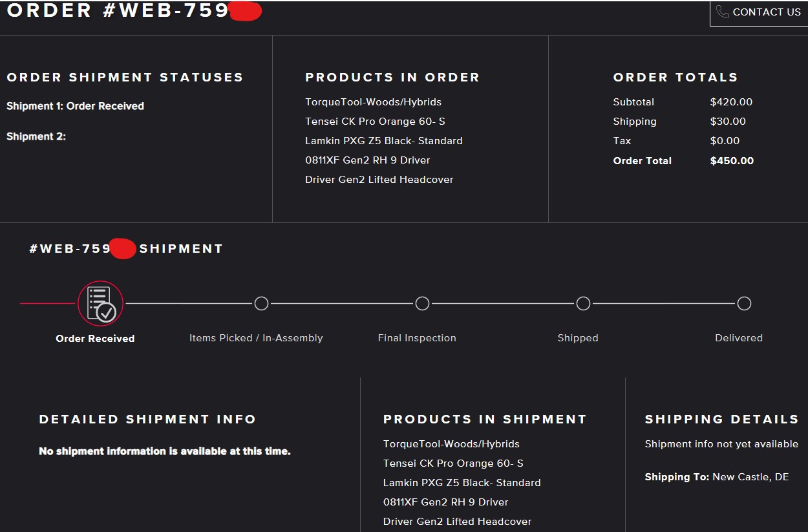Image resolution: width=808 pixels, height=532 pixels.
Task: Click Driver Gen2 Lifted Headcover in shipment products
Action: (457, 522)
